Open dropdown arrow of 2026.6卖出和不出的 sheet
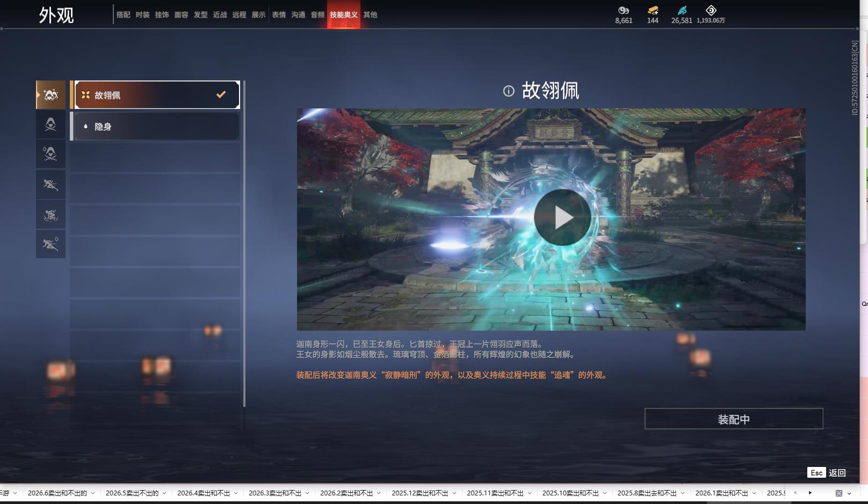The image size is (868, 504). 93,493
